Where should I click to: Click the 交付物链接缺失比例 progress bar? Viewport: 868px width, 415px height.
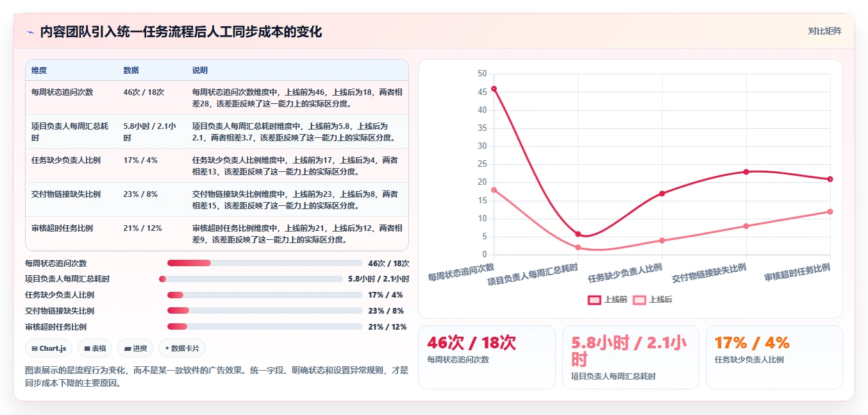coord(265,311)
